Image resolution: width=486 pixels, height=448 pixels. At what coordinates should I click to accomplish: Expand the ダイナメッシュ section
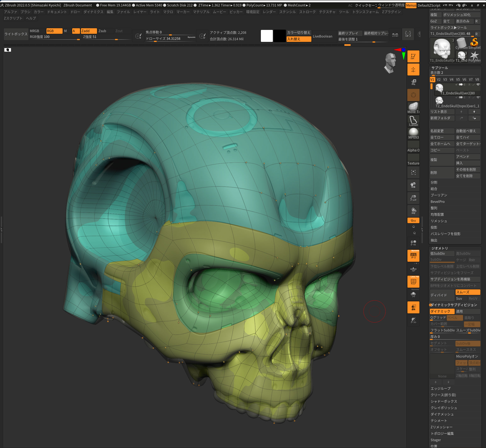coord(442,414)
